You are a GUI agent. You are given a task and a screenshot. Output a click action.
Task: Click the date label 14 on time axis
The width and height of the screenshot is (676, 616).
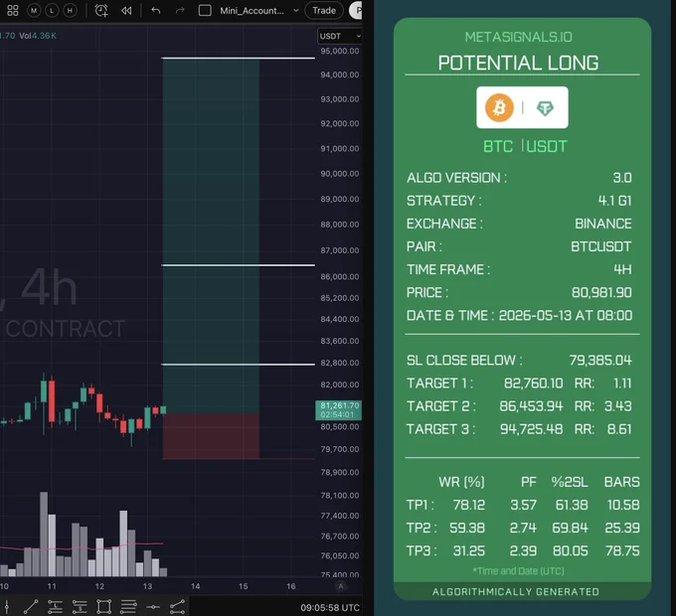(x=195, y=586)
